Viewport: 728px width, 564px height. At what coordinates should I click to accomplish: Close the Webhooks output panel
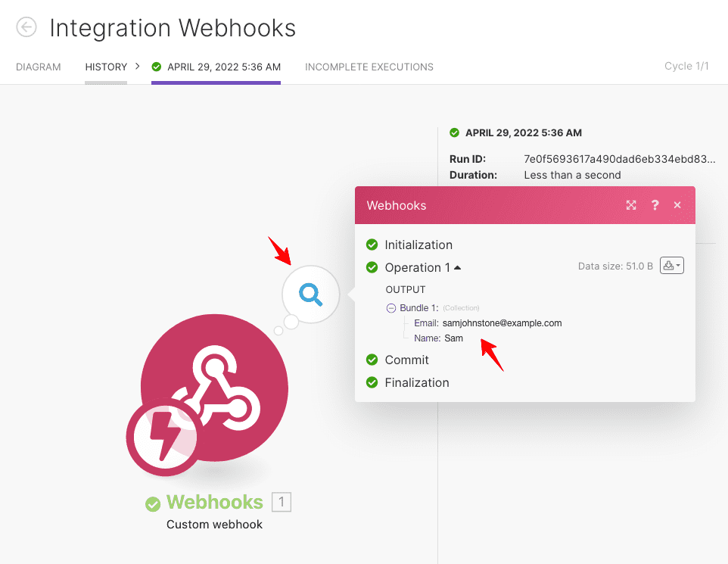click(677, 205)
